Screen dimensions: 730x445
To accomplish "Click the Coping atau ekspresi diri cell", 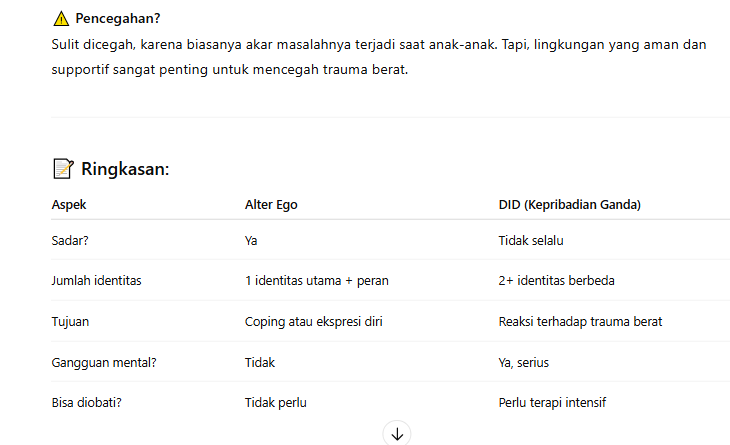I will coord(314,322).
